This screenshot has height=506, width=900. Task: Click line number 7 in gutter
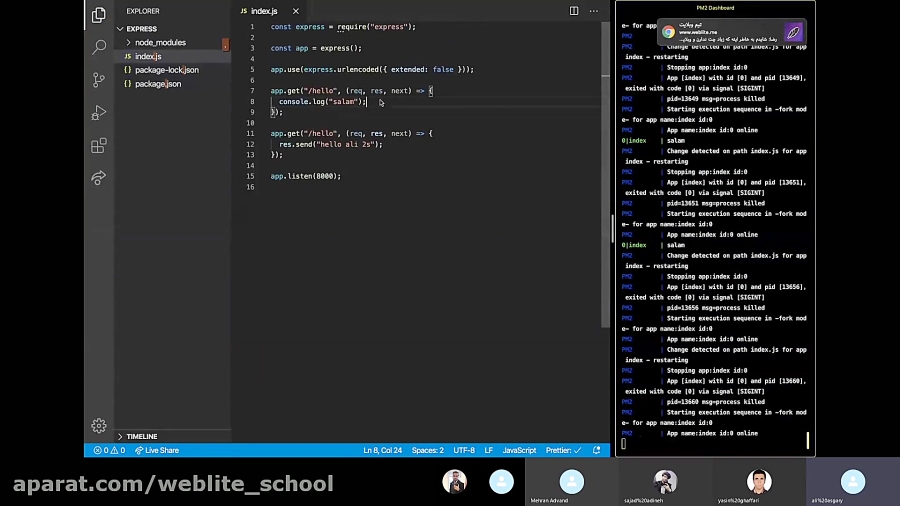click(x=252, y=91)
